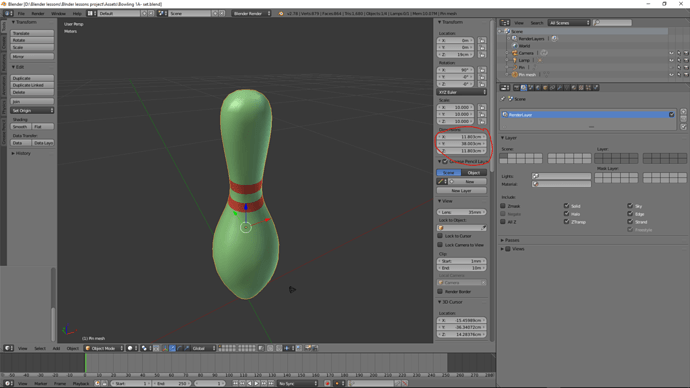Screen dimensions: 690x388
Task: Open the Physics properties tab icon
Action: pyautogui.click(x=596, y=88)
